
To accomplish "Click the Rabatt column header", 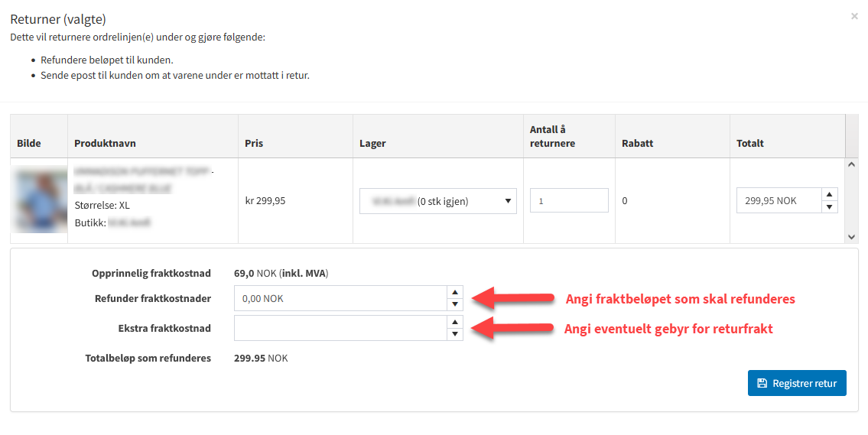I will tap(638, 143).
